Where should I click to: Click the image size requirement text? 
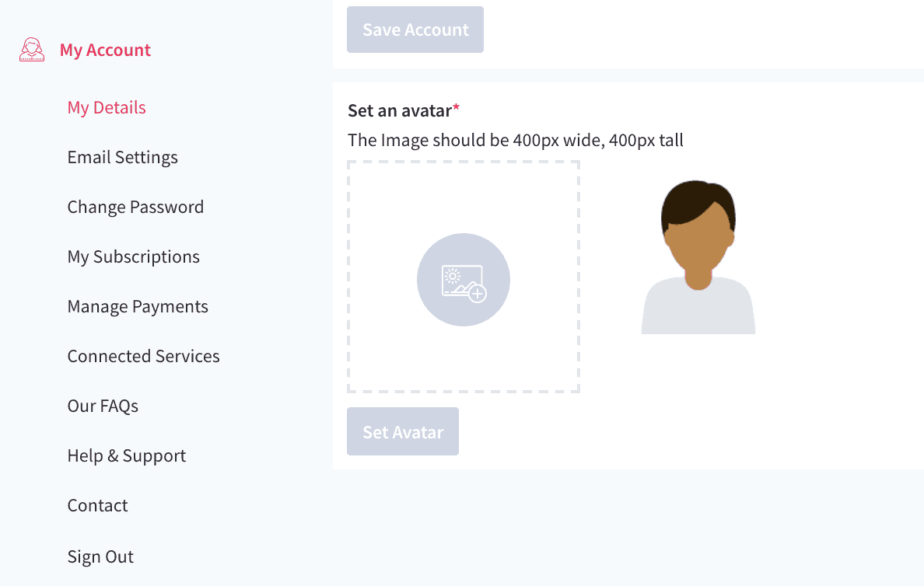516,140
